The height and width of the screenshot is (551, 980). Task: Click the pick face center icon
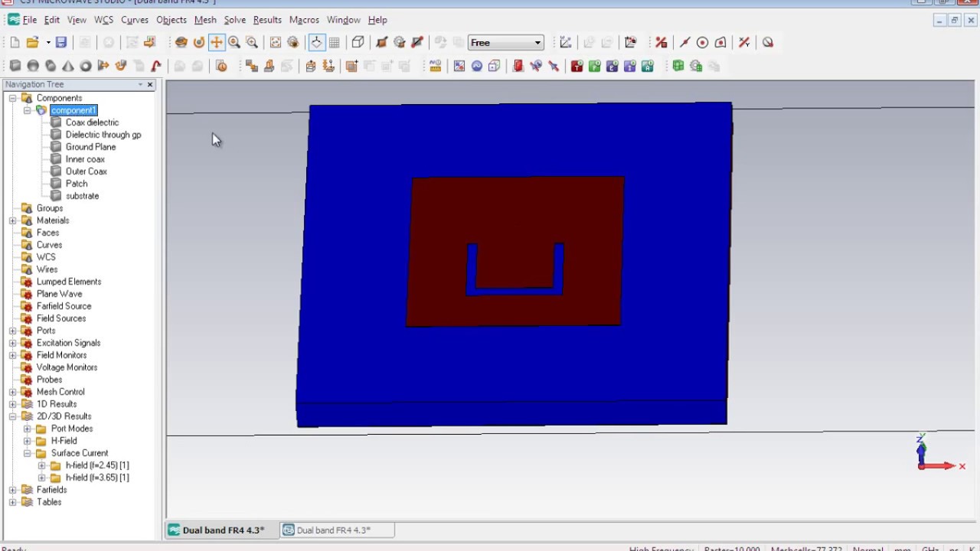coord(720,43)
